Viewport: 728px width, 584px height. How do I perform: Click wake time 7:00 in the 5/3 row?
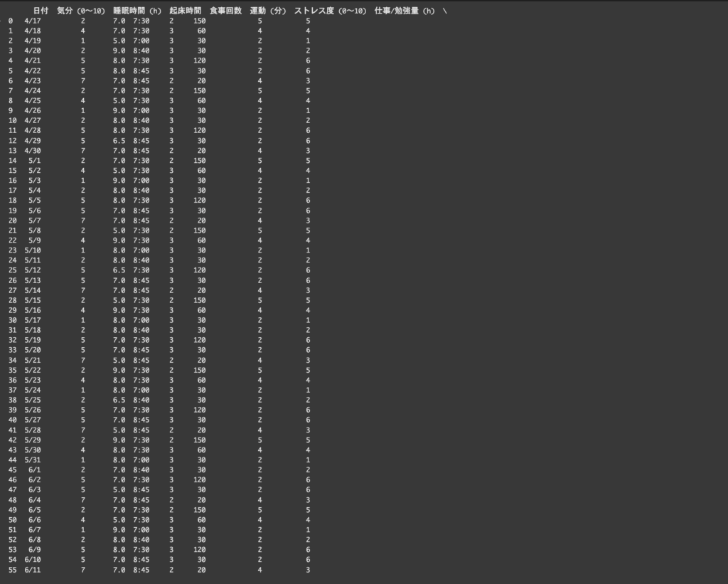click(x=141, y=181)
